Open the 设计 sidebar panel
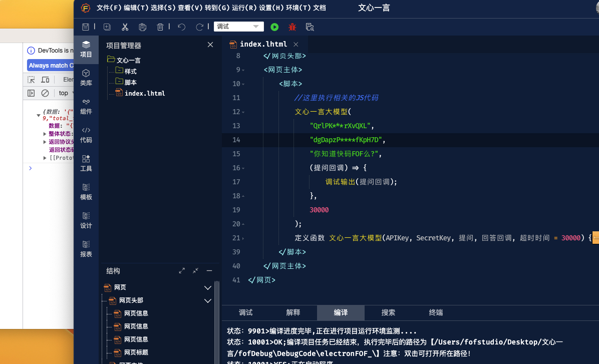This screenshot has width=599, height=364. pos(86,220)
